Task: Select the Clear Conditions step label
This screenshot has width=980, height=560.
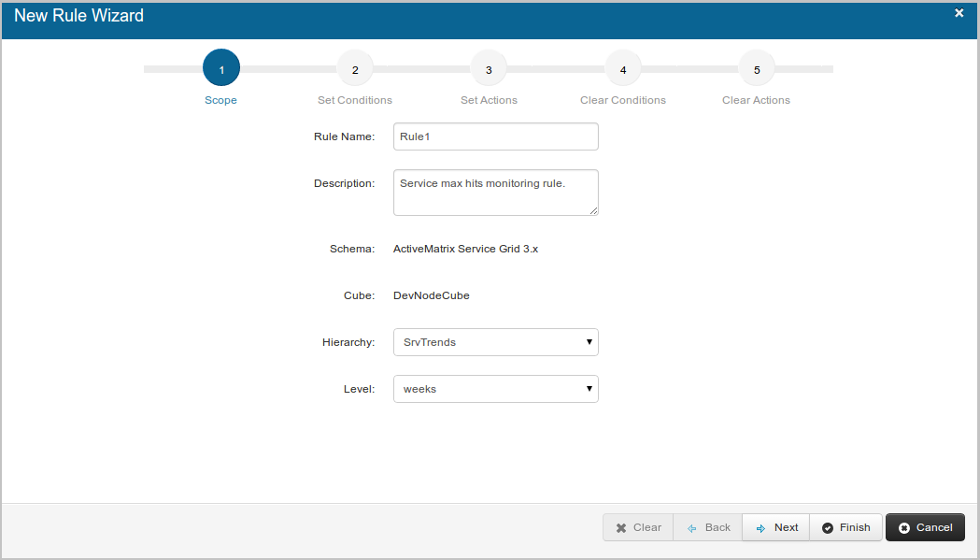Action: pyautogui.click(x=623, y=100)
